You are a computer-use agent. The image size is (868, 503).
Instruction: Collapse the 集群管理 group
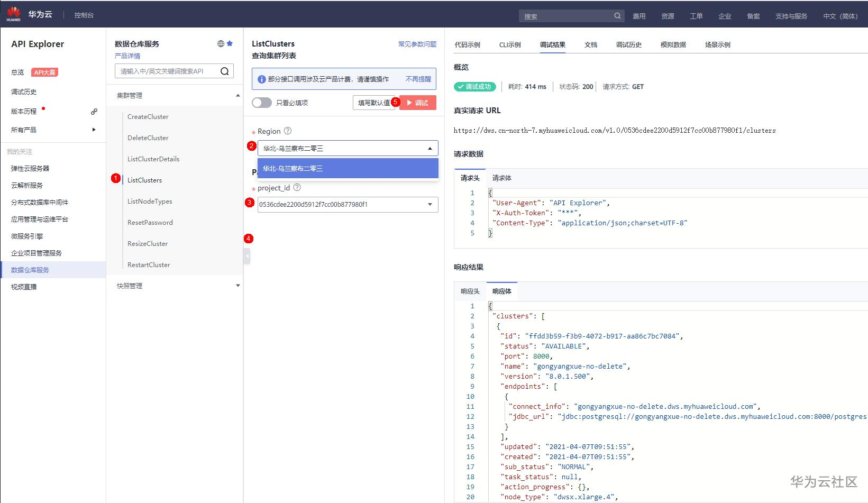coord(237,96)
